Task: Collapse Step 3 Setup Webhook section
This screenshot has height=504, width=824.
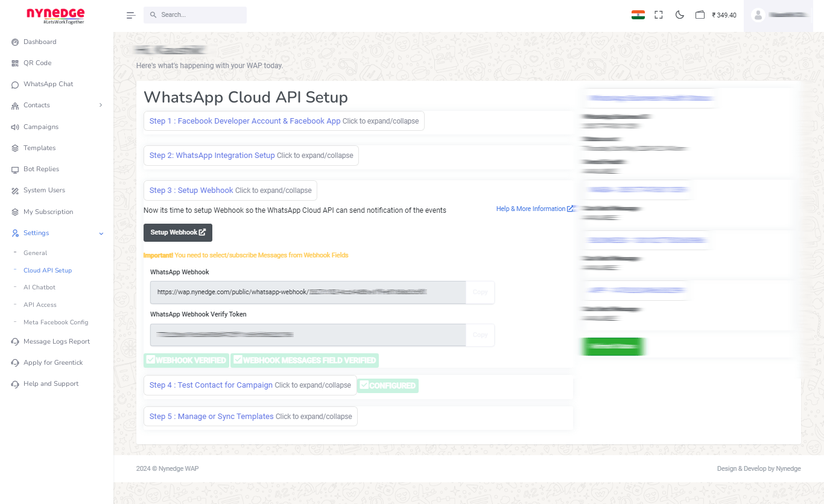Action: (x=230, y=191)
